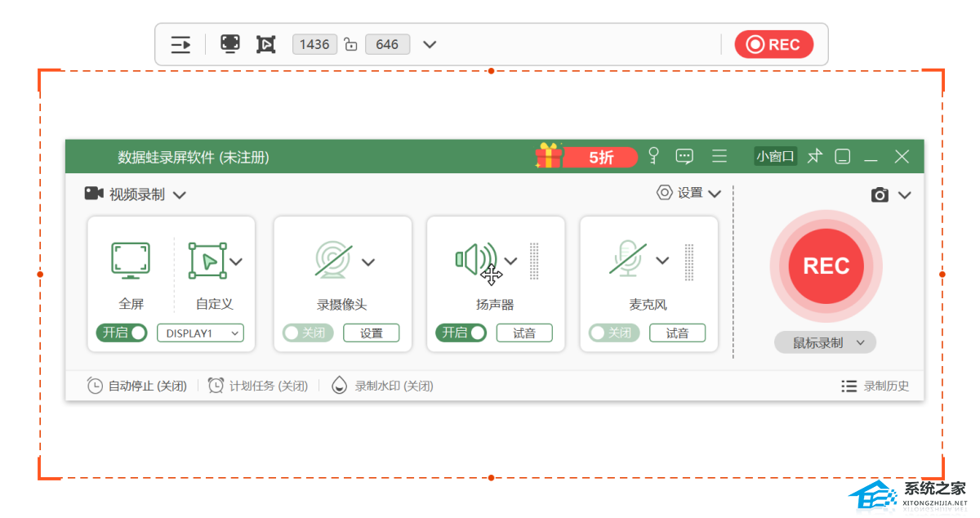Open 计划任务 (关闭) scheduled task settings
Viewport: 980px width, 518px height.
pyautogui.click(x=257, y=386)
